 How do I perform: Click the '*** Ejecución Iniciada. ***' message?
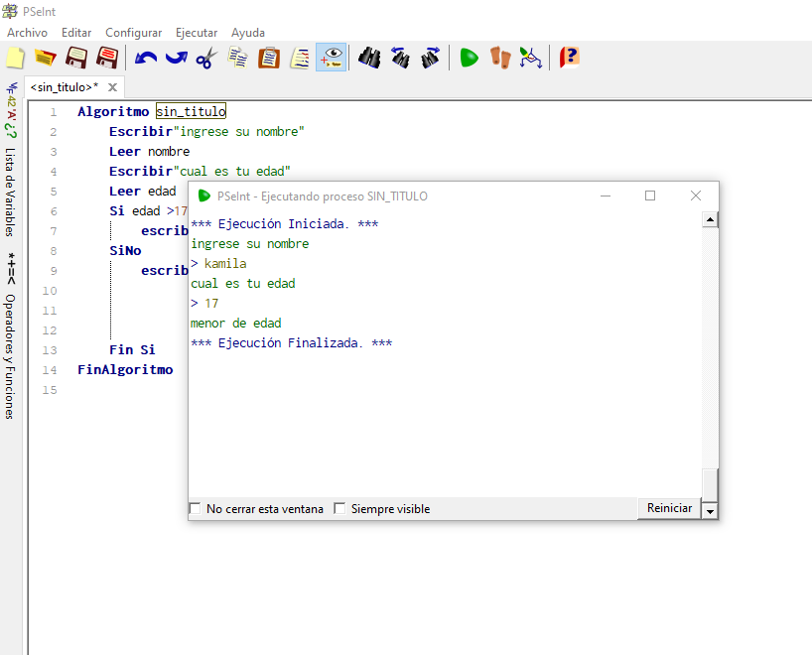coord(285,223)
